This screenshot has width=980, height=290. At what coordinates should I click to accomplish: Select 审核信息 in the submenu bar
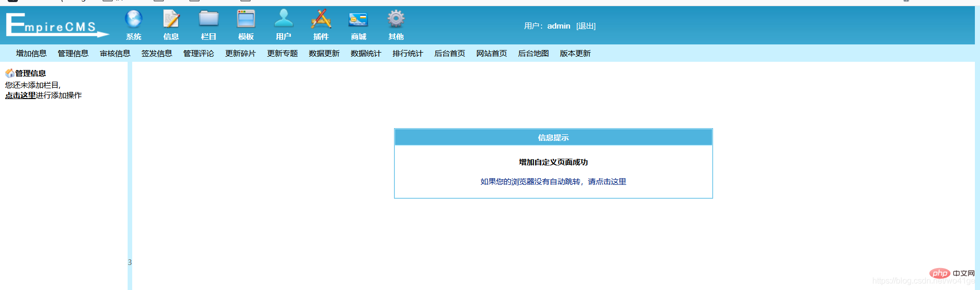115,54
